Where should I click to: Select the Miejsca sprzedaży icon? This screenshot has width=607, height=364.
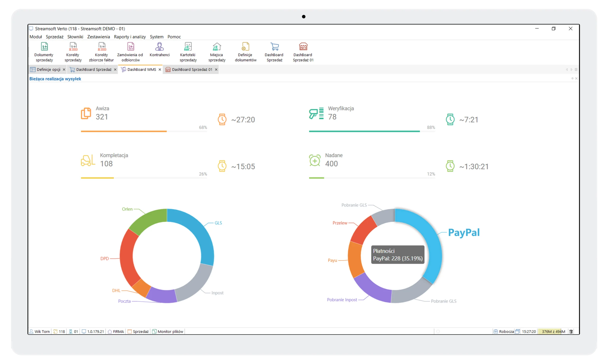tap(216, 51)
